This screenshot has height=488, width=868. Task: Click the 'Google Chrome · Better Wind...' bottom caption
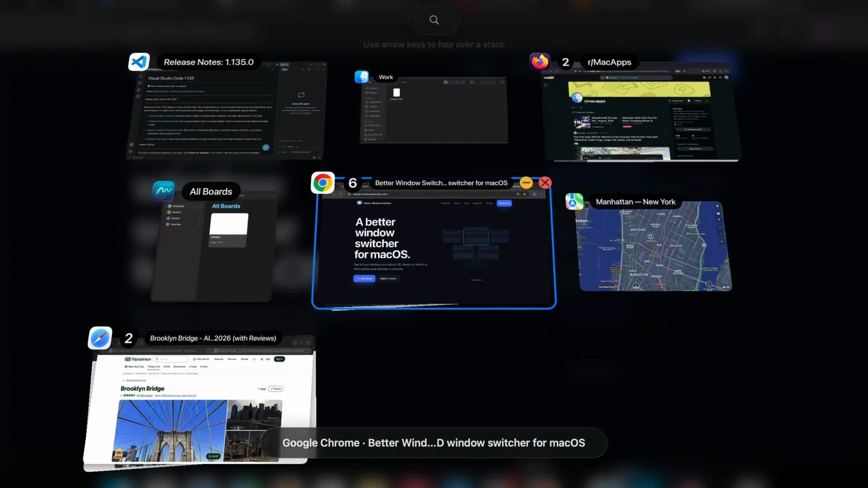point(434,442)
